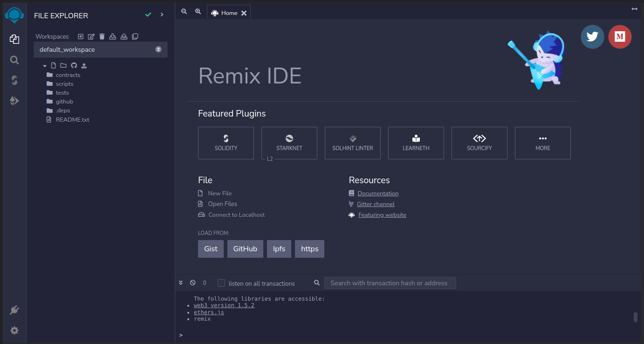Activate the LearnEth plugin
This screenshot has width=644, height=344.
click(x=416, y=143)
